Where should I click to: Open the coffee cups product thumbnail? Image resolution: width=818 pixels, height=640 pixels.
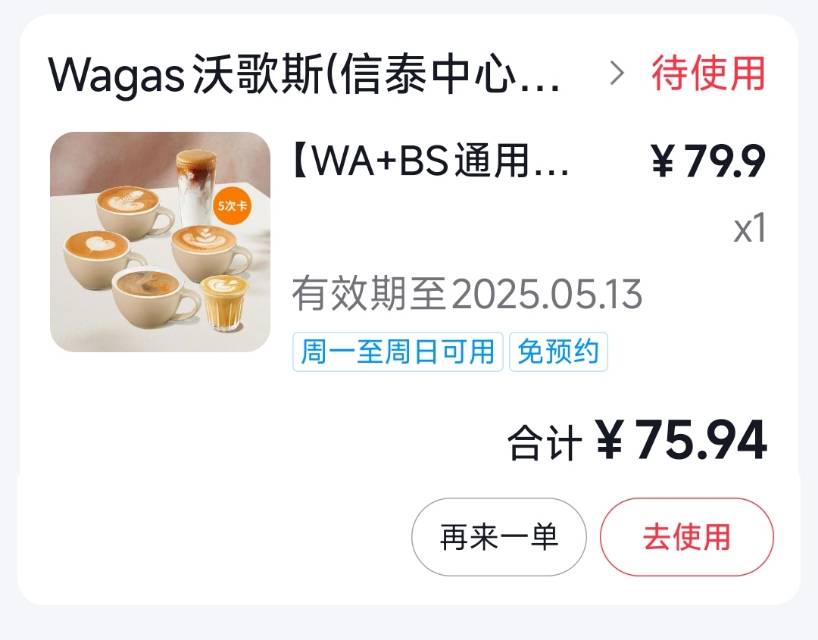pyautogui.click(x=160, y=241)
